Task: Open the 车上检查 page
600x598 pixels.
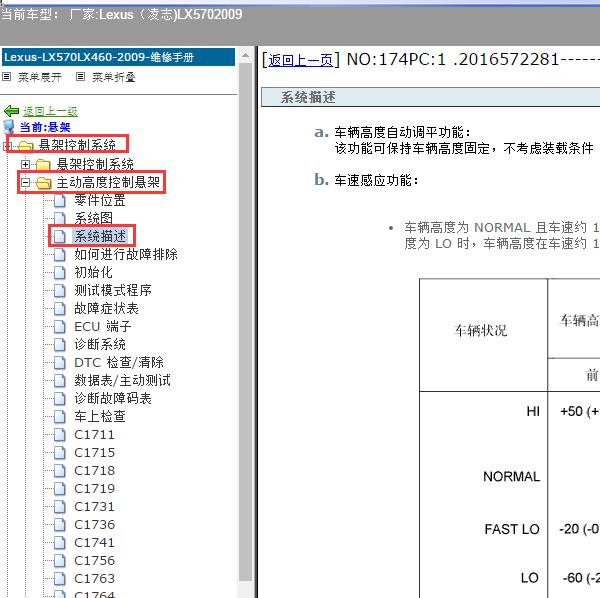Action: click(x=100, y=416)
